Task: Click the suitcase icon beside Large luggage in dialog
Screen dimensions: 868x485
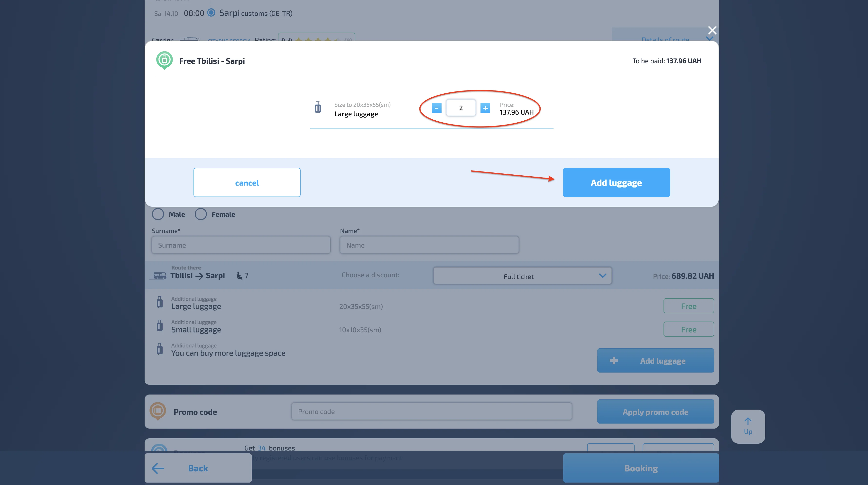Action: point(318,108)
